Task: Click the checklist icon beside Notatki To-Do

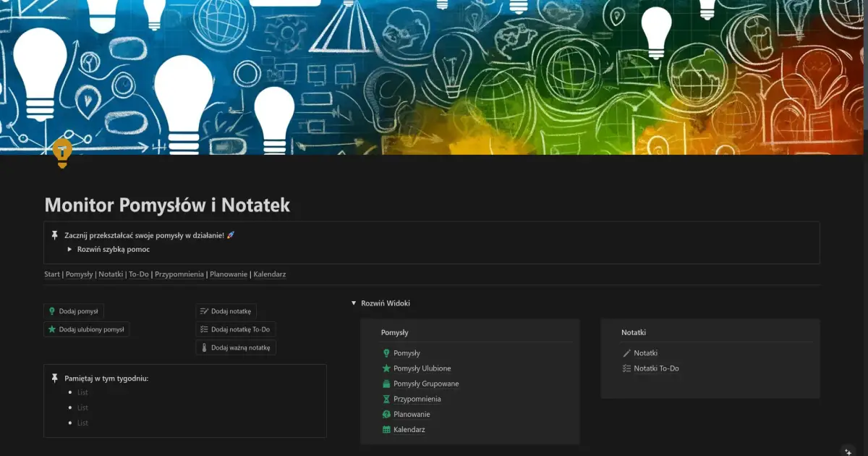Action: click(626, 368)
